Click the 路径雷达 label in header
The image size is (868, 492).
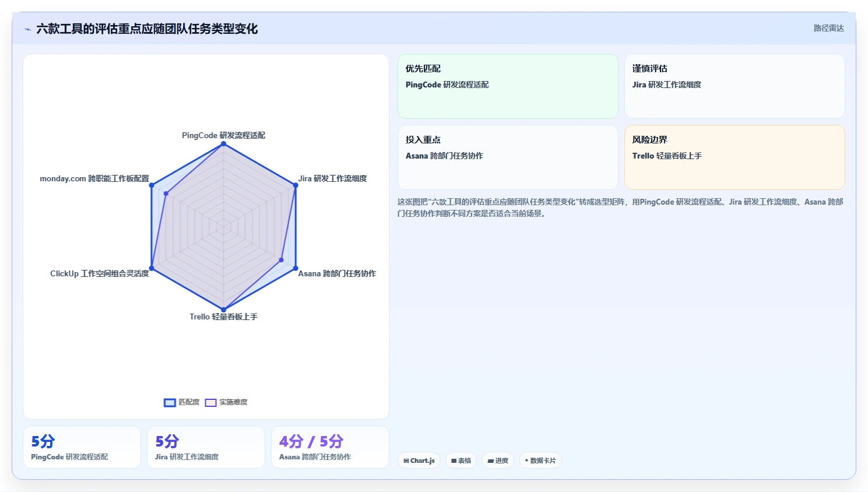click(x=828, y=28)
